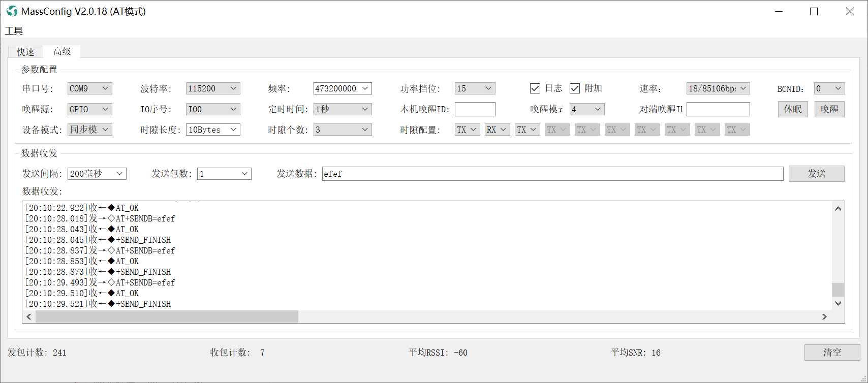Open the 设备模式 dropdown
Image resolution: width=868 pixels, height=383 pixels.
click(x=90, y=130)
